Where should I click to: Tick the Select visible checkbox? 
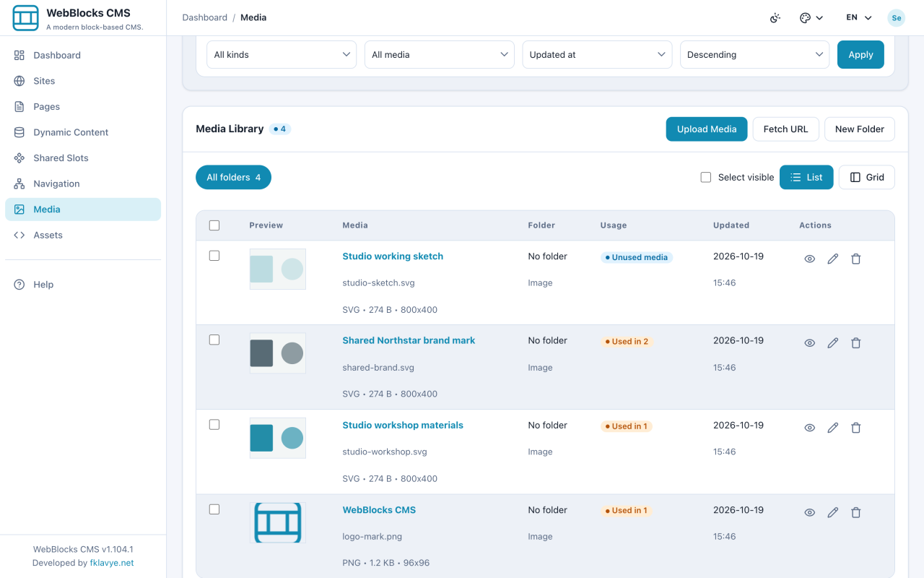(706, 177)
